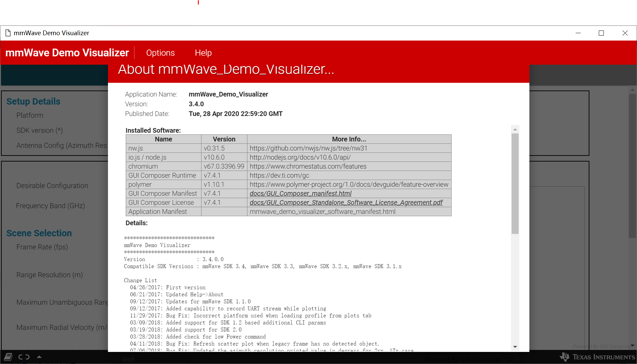Click the document icon in title bar
Image resolution: width=637 pixels, height=364 pixels.
[x=8, y=33]
